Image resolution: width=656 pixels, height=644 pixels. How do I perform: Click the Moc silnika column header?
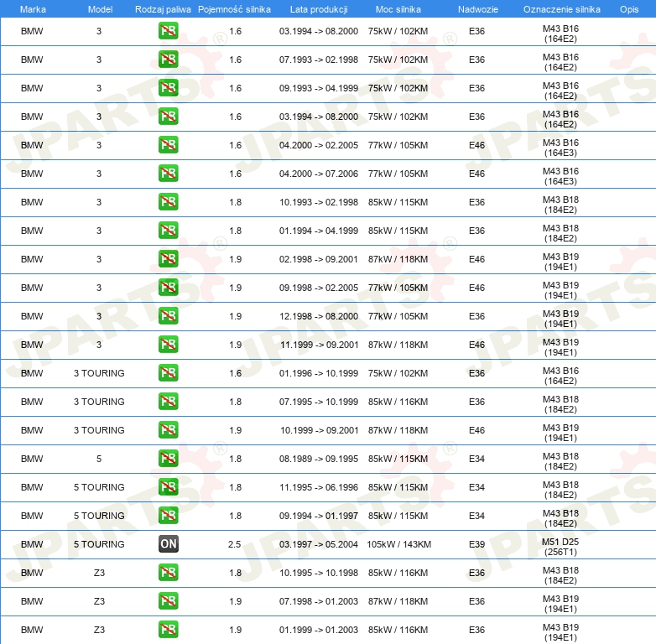pos(398,9)
